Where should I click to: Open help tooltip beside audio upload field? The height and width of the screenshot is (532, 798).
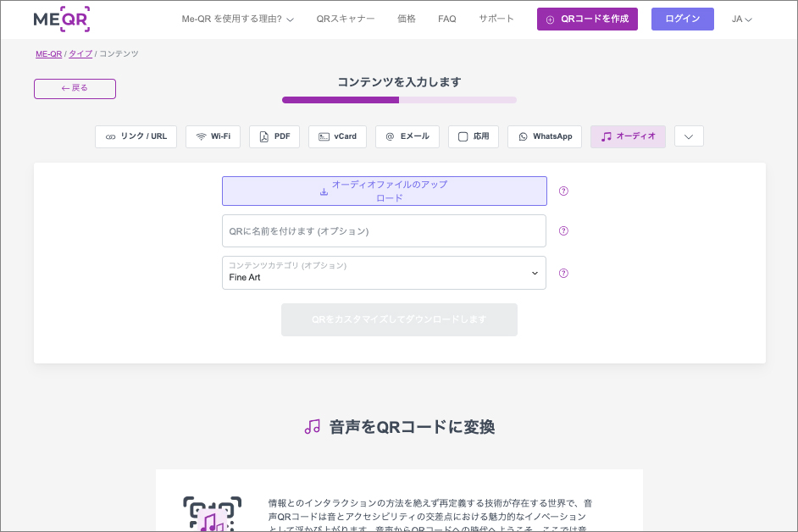pyautogui.click(x=563, y=191)
